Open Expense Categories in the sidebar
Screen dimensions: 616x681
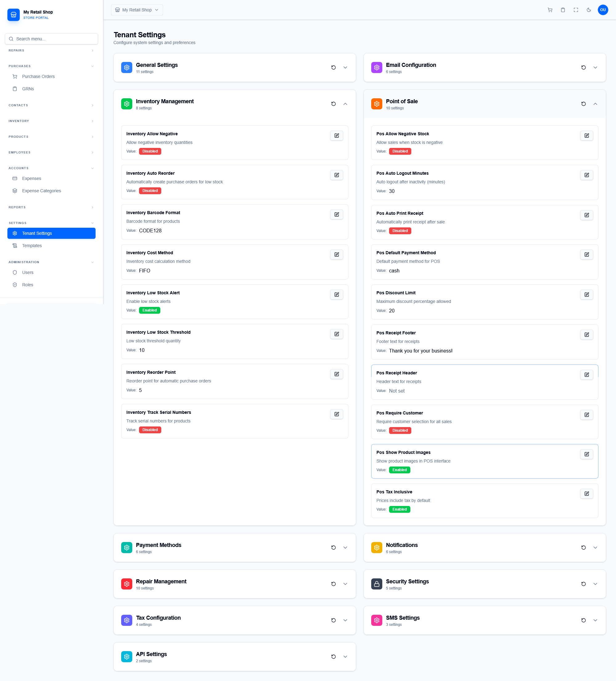pos(51,191)
